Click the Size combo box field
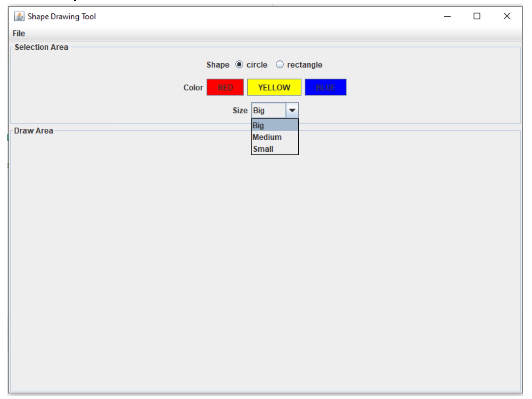 pos(269,110)
